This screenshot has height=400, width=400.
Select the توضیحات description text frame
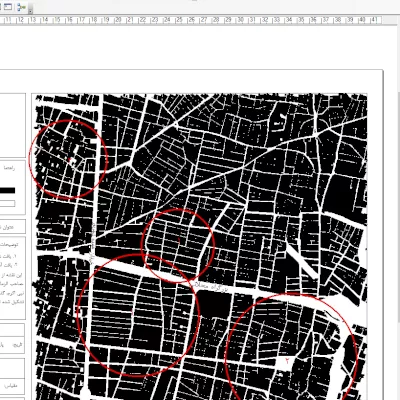12,277
